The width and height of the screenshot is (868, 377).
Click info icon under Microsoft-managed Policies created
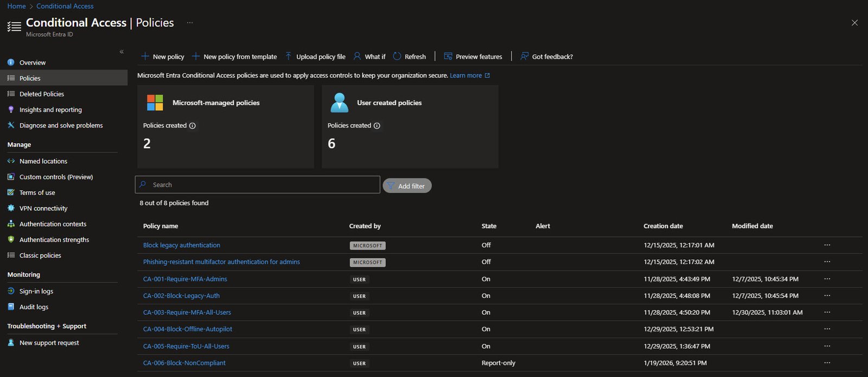pos(193,126)
